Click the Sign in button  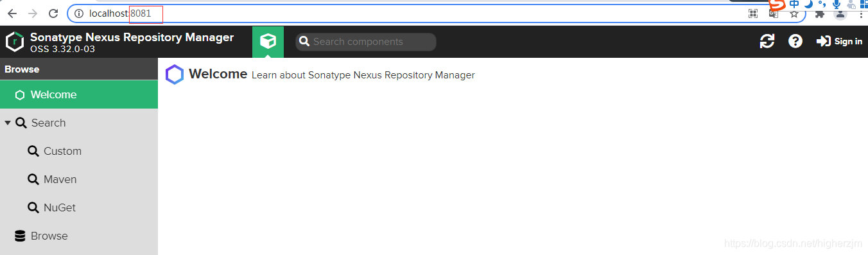tap(839, 41)
